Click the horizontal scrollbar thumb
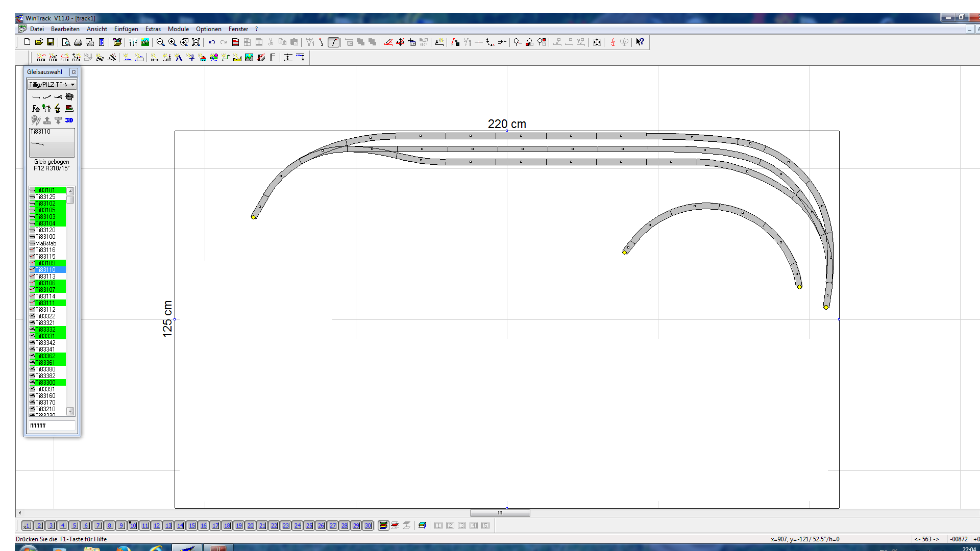The image size is (980, 551). [x=500, y=513]
